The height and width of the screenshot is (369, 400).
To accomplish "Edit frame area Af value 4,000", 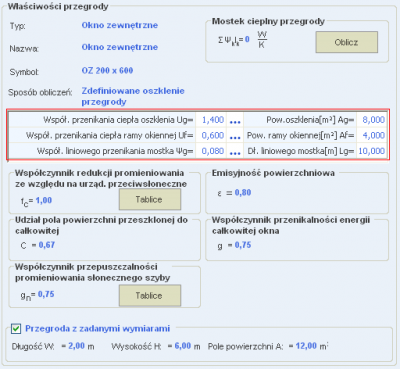I will (x=372, y=136).
